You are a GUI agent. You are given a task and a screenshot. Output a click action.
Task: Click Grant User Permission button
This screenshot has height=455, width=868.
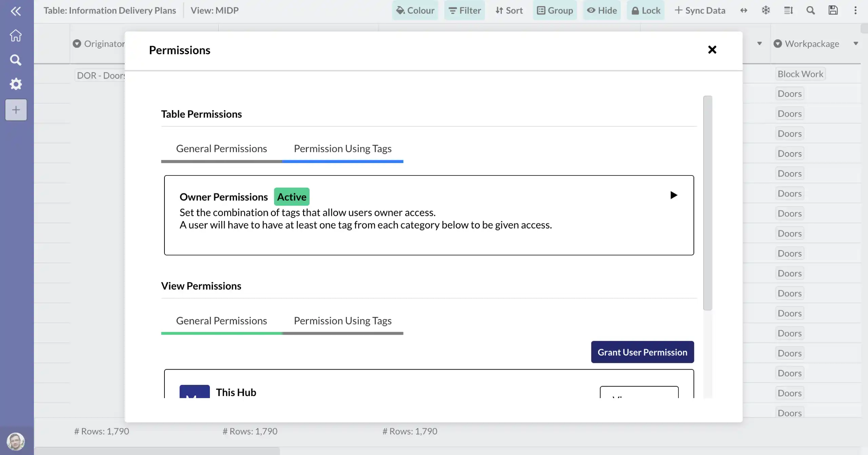[642, 352]
